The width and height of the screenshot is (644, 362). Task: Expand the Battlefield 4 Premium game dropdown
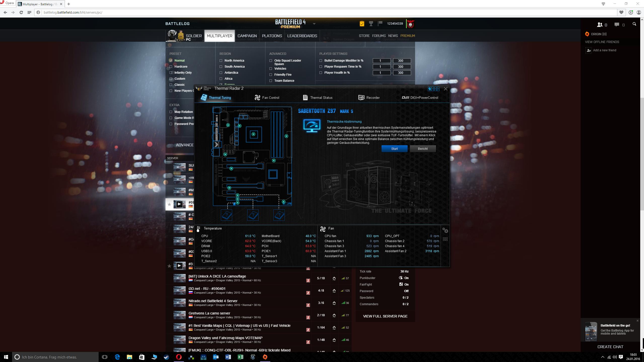point(314,24)
